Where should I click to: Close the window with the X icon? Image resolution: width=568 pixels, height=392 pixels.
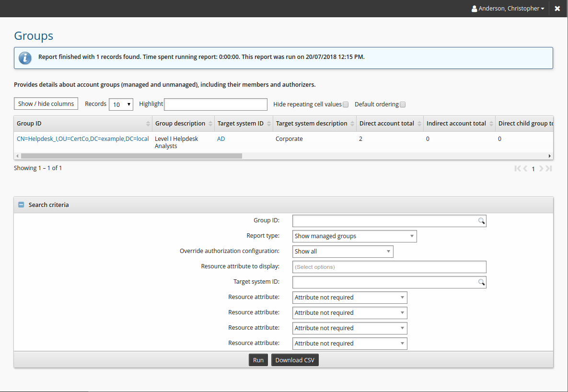(557, 9)
